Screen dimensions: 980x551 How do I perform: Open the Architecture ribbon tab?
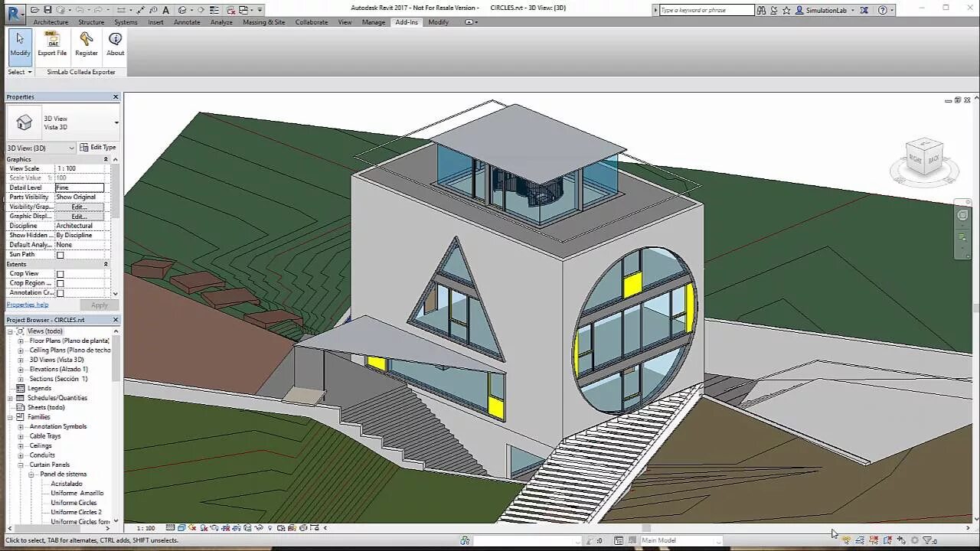(x=51, y=22)
